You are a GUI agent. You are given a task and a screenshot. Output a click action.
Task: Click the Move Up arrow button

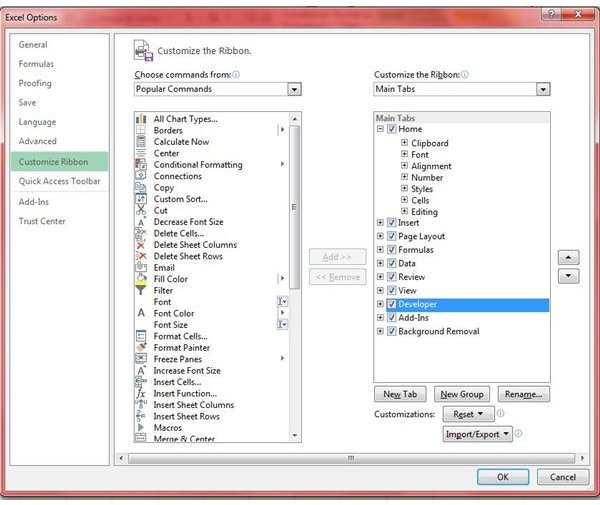click(569, 257)
